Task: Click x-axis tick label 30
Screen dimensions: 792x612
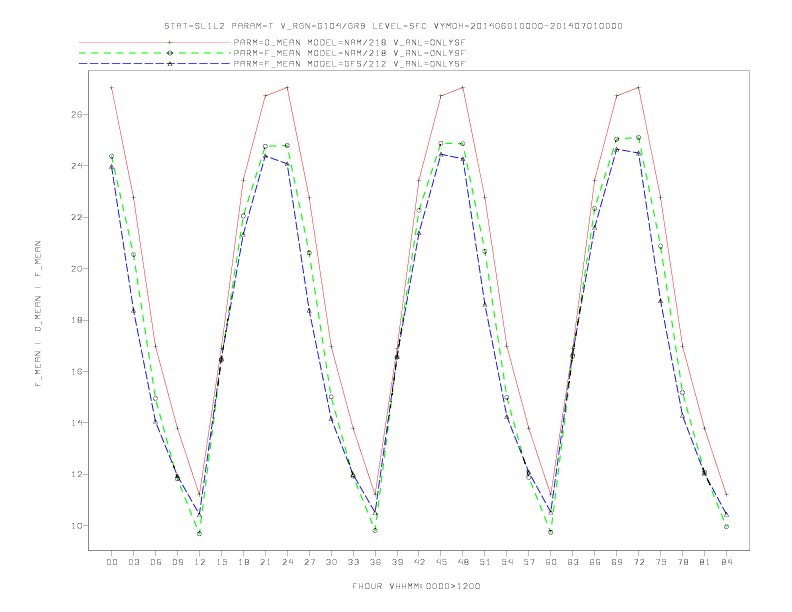Action: pyautogui.click(x=331, y=562)
